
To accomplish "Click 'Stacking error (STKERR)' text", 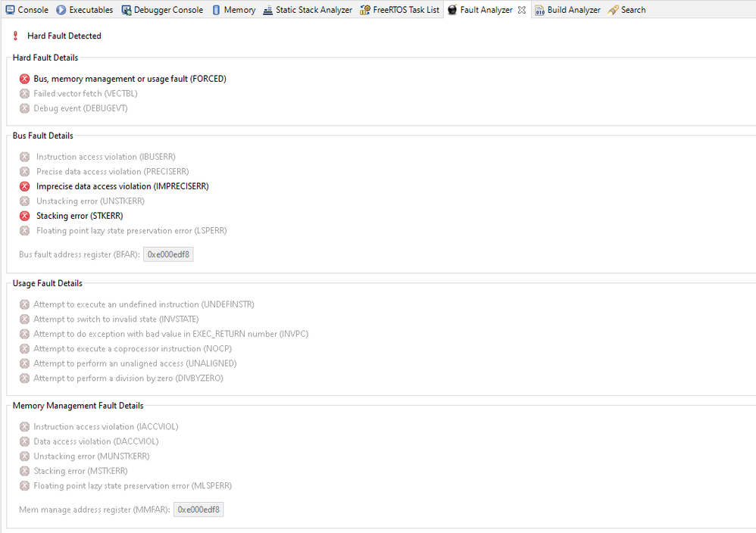I will click(x=80, y=216).
